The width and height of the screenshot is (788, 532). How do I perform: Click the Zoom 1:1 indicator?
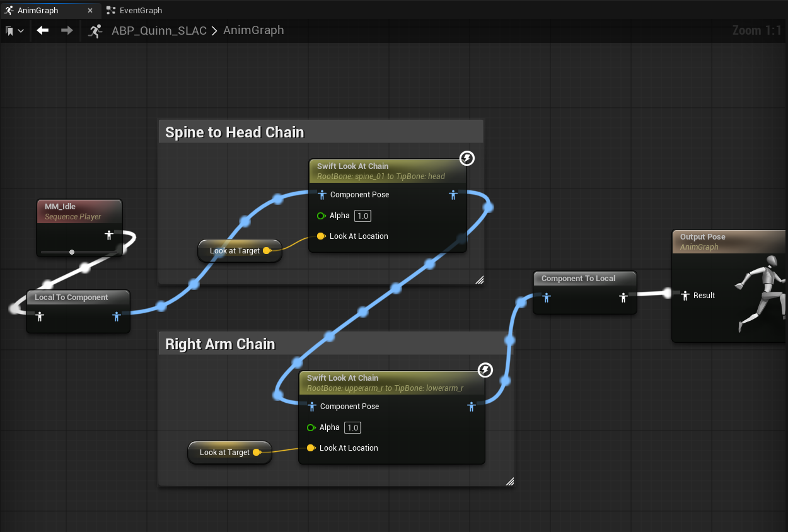(x=757, y=30)
